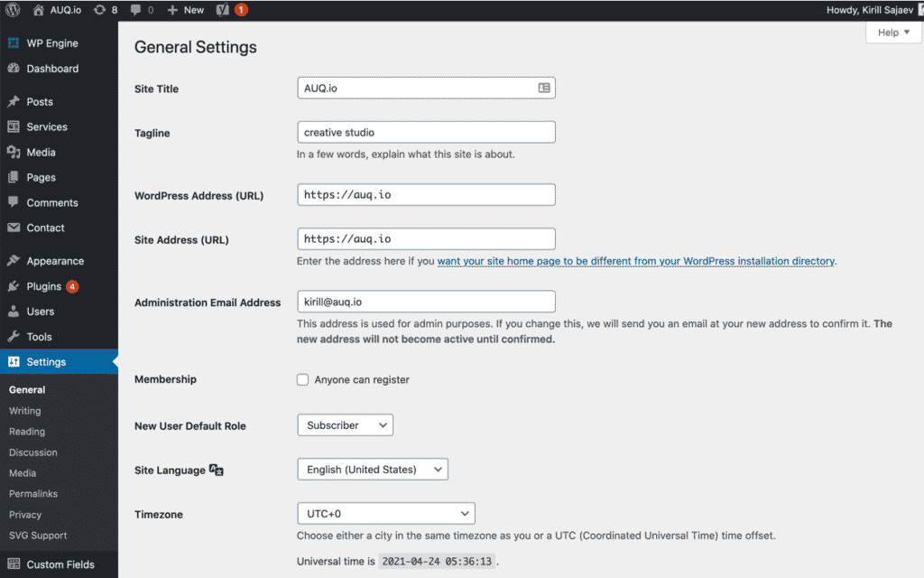The image size is (924, 578).
Task: Click the Services sidebar icon
Action: pos(14,126)
